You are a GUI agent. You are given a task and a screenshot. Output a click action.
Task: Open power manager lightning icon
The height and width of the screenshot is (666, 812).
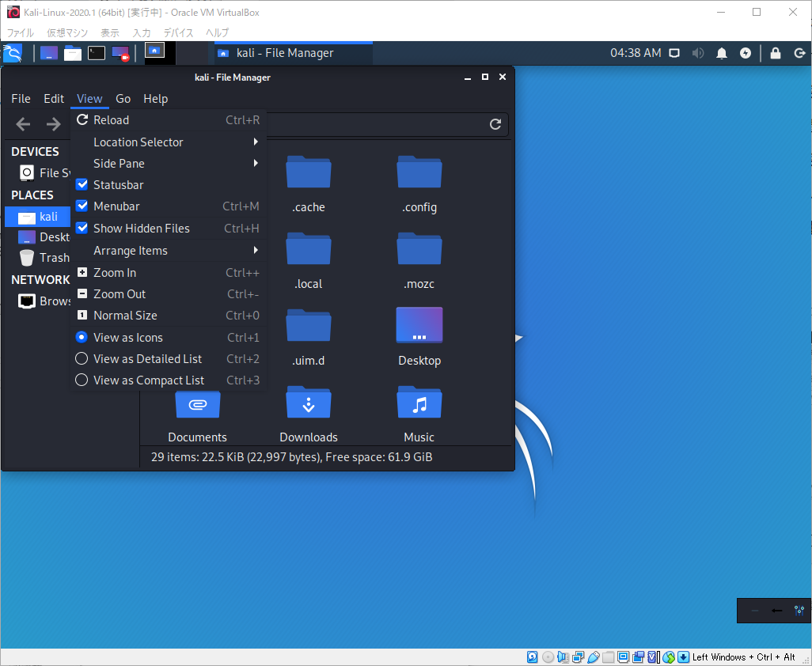746,53
